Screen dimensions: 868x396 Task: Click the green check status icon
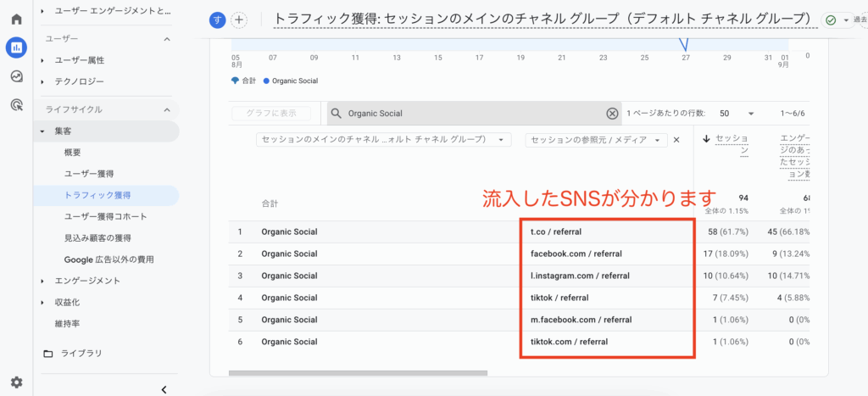pyautogui.click(x=831, y=20)
